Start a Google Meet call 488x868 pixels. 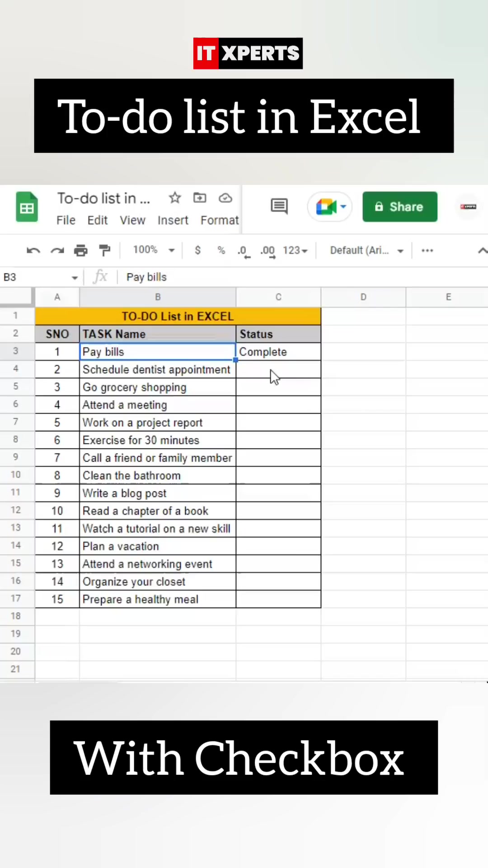(x=325, y=207)
